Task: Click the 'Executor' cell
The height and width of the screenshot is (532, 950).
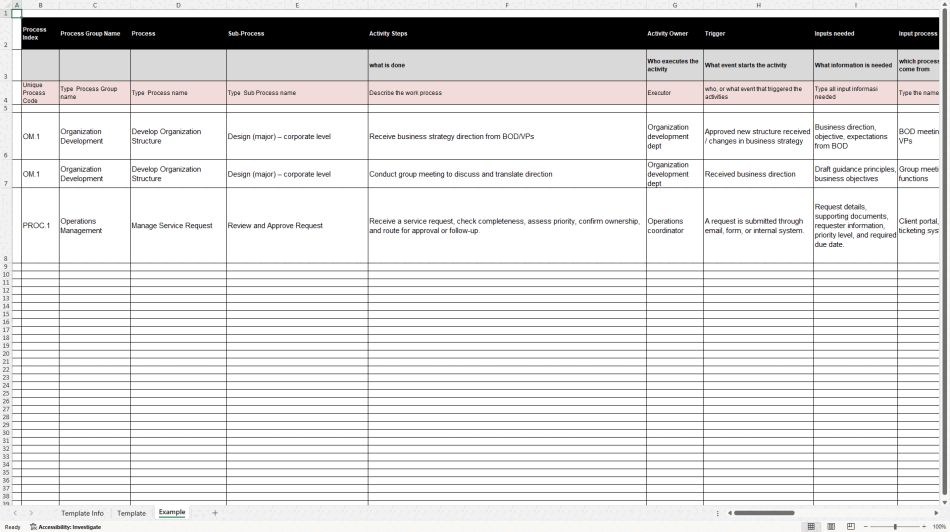Action: tap(674, 93)
